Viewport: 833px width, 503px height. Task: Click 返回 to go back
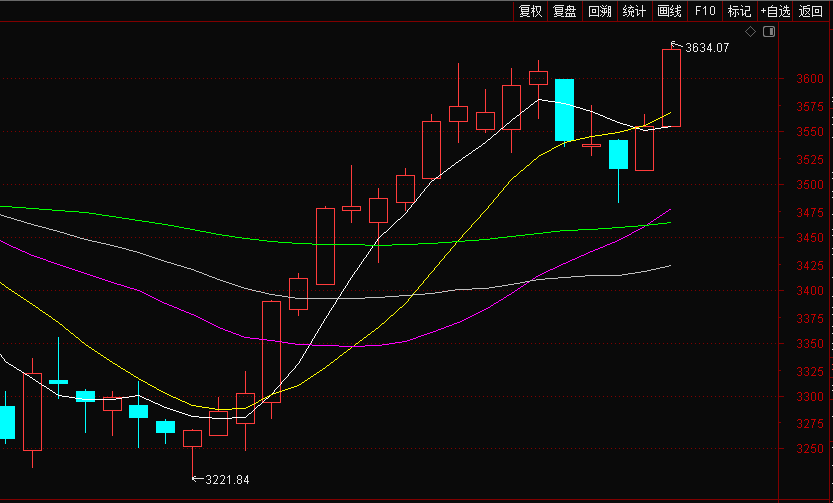[x=811, y=11]
